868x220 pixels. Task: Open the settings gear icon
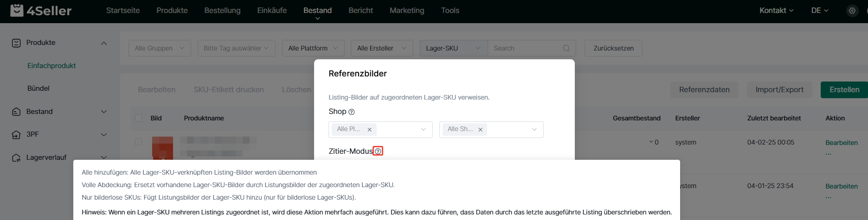(x=852, y=11)
